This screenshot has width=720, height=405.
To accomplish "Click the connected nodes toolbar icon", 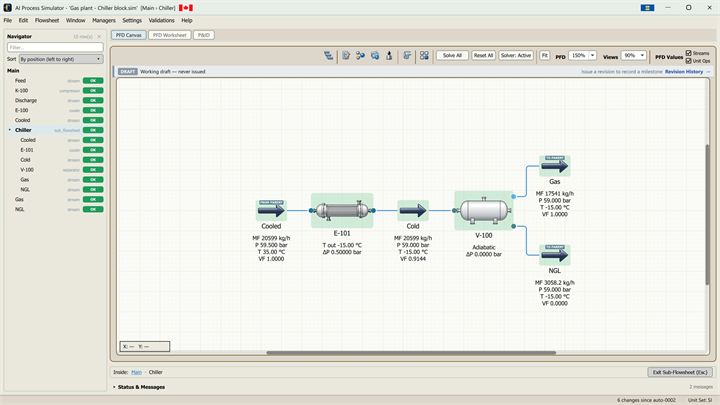I will pos(360,56).
